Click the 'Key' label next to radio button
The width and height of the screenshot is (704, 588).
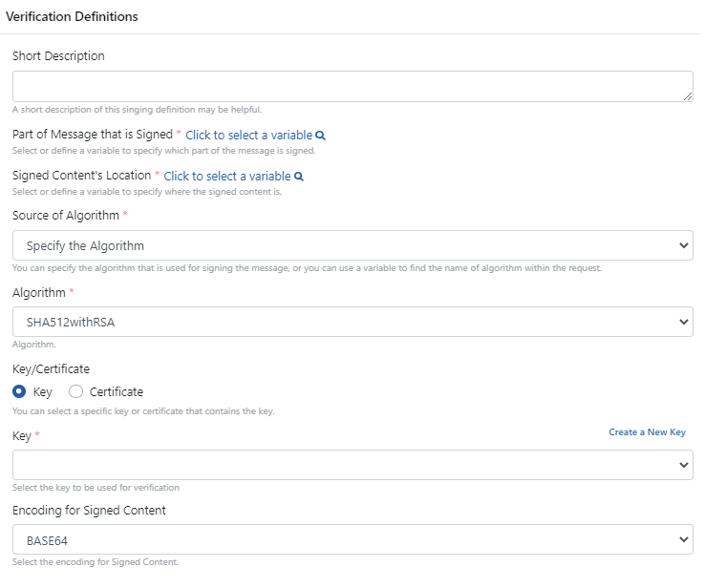42,391
